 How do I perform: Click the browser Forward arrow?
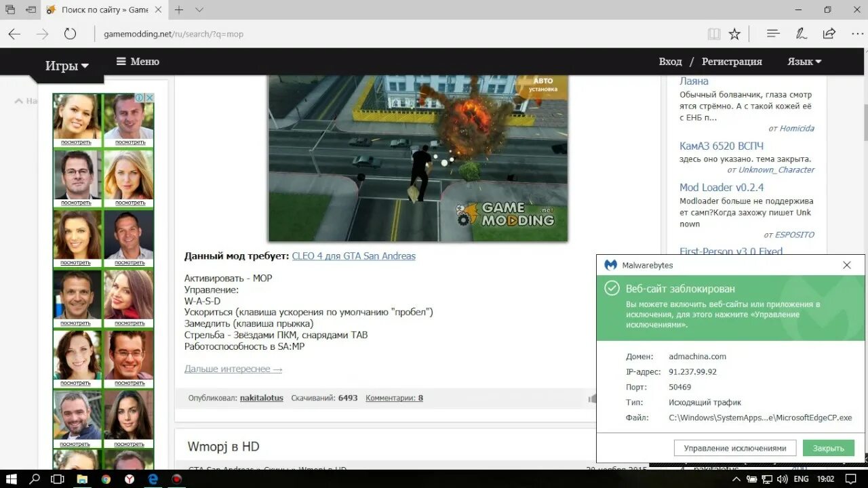[42, 34]
